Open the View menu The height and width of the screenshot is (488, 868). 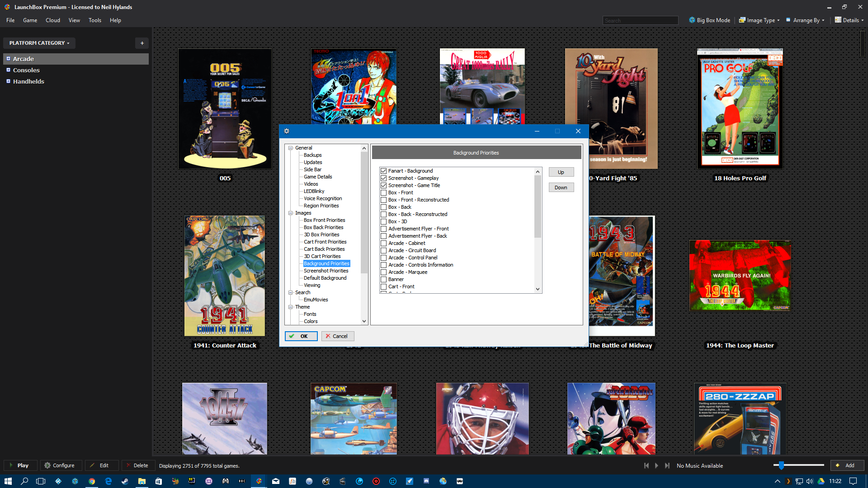(x=74, y=20)
